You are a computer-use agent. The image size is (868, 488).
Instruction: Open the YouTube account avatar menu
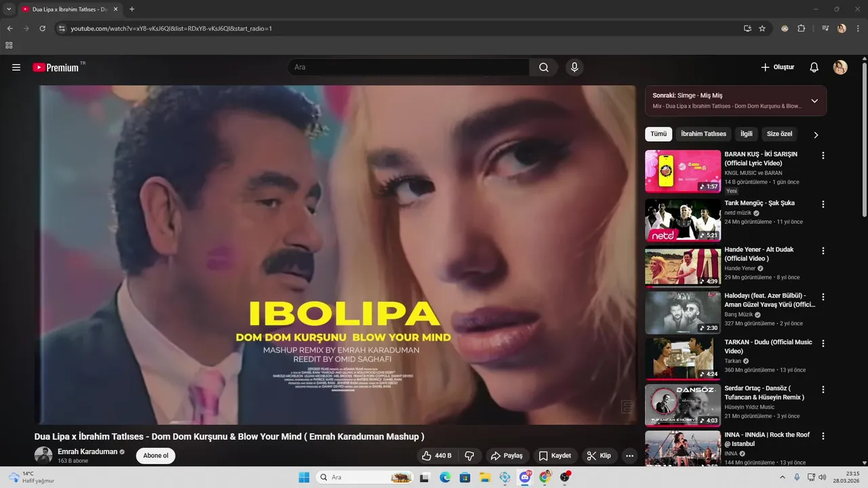click(840, 67)
